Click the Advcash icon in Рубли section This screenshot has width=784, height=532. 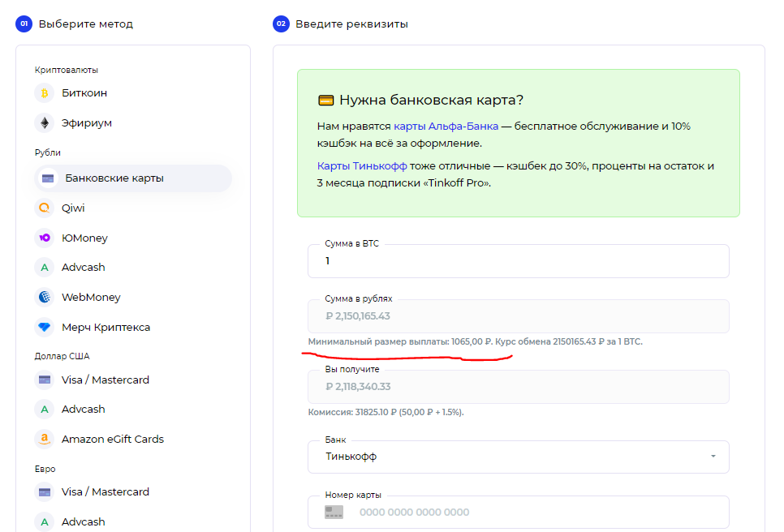pos(45,268)
